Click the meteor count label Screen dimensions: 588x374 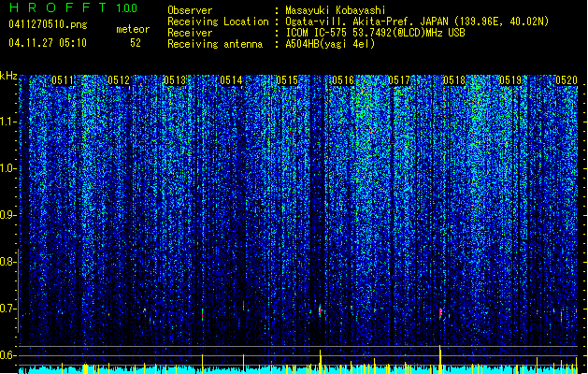[x=133, y=29]
